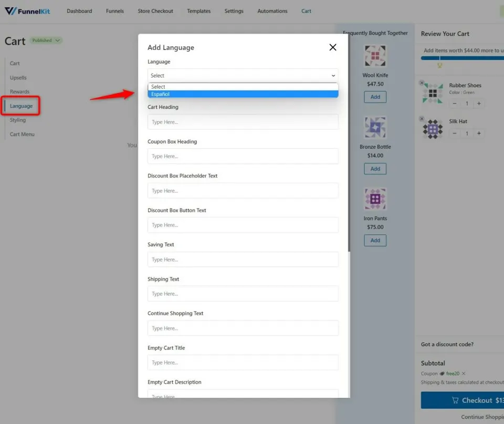
Task: Remove Rubber Shoes with the x icon
Action: click(x=422, y=82)
